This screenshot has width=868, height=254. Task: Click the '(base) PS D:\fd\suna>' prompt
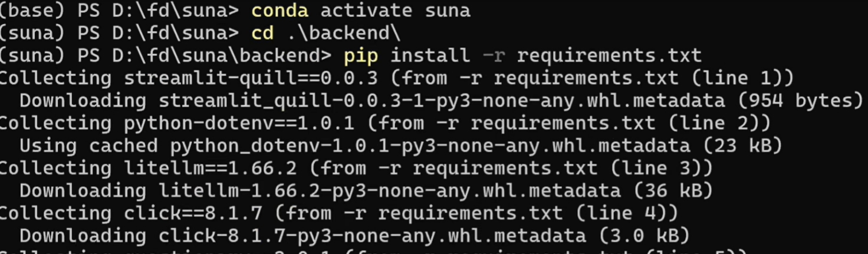click(x=120, y=11)
